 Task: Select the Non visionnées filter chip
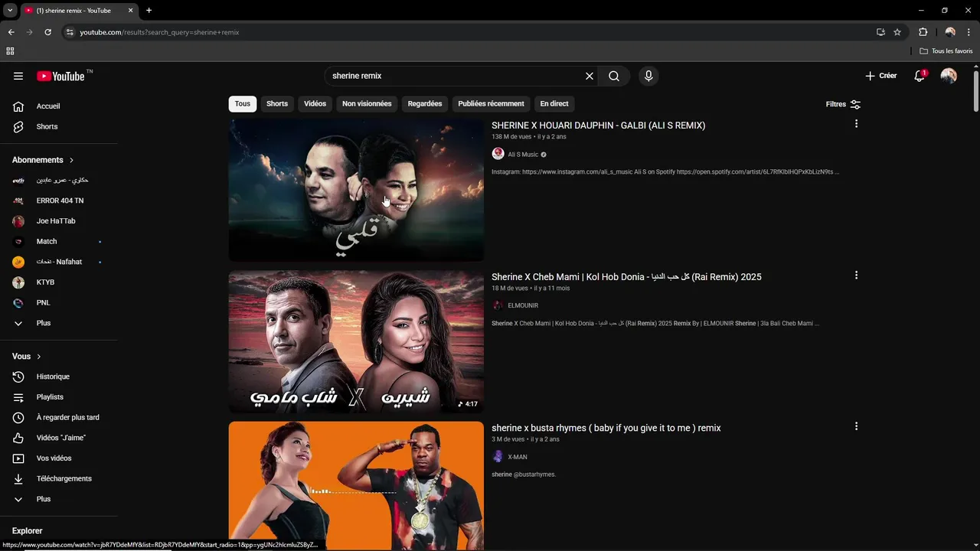point(367,104)
